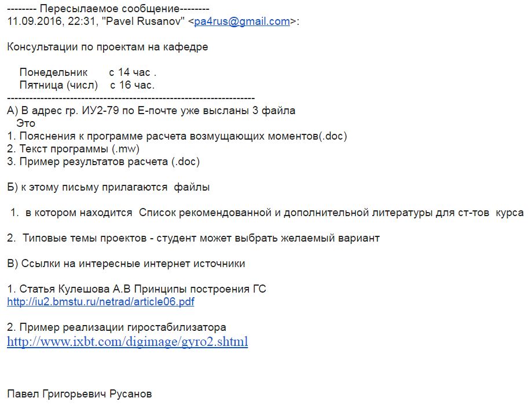Click the item "Текст программы (.mw)"

(x=74, y=149)
